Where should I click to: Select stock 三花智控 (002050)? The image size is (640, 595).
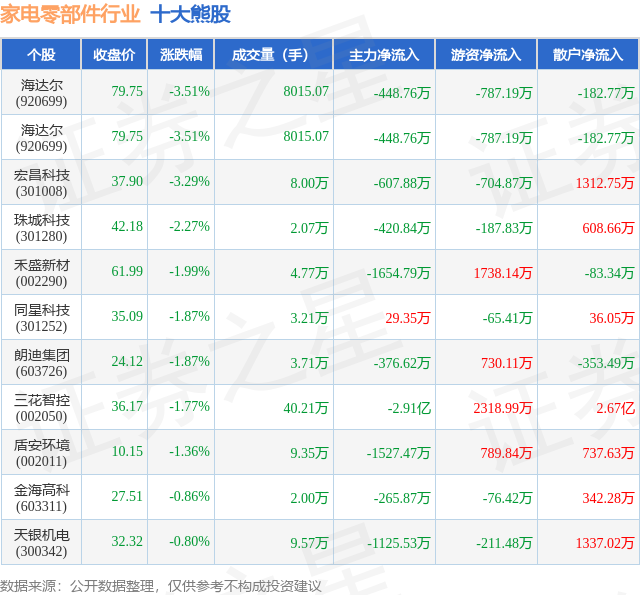41,408
